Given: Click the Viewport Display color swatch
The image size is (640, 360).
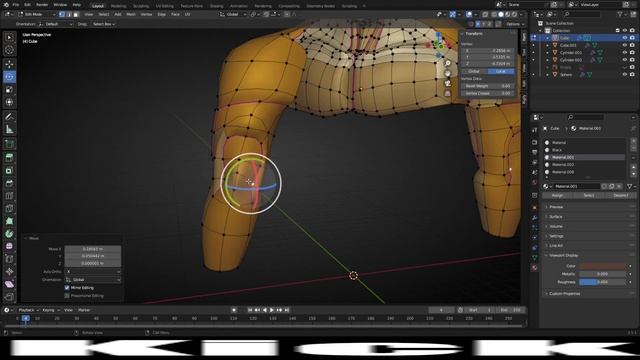Looking at the screenshot, I should coord(602,266).
